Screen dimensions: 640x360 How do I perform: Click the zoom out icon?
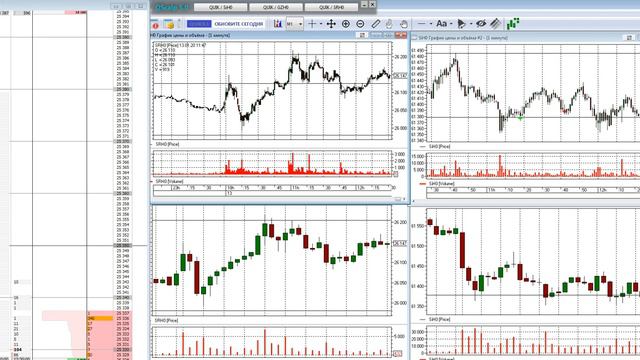coord(360,24)
